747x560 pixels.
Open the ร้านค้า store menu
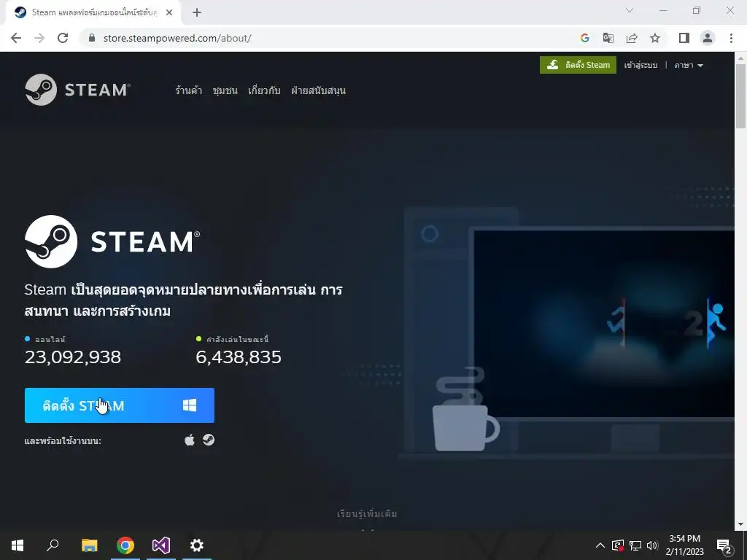pyautogui.click(x=189, y=90)
